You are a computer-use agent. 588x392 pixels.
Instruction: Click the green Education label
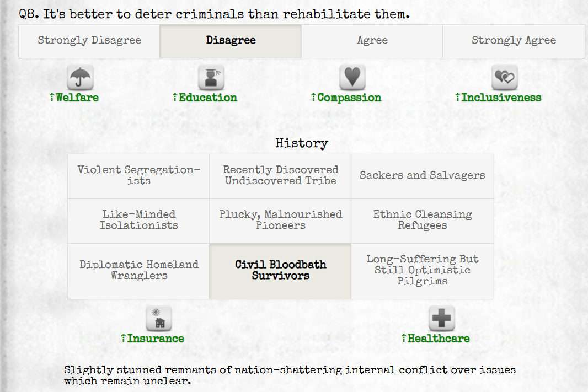point(207,98)
